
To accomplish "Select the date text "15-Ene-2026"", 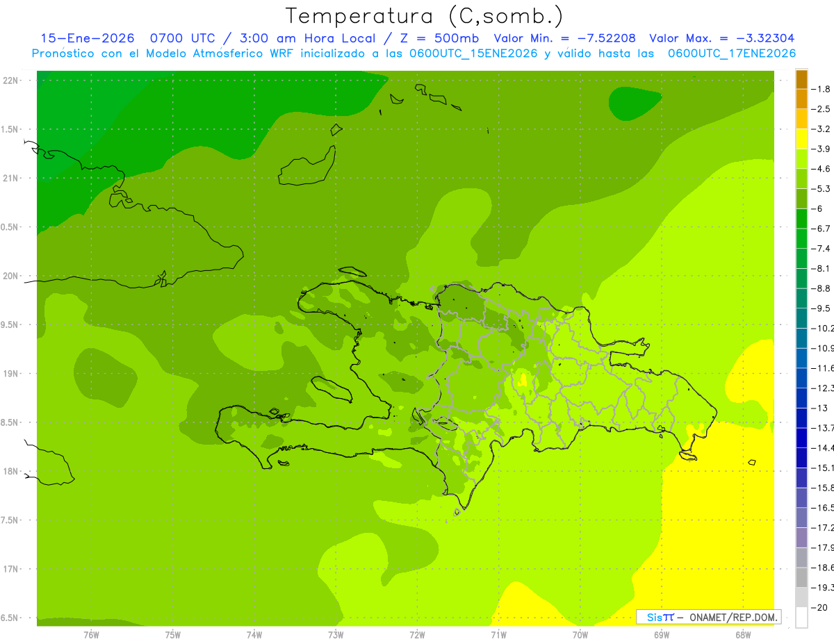I will 87,38.
